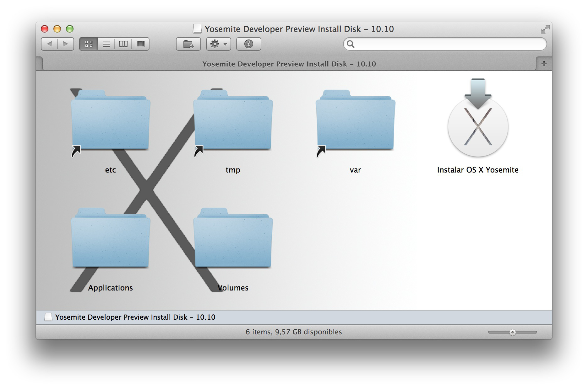Click the disk entry in the path bar

coord(130,317)
